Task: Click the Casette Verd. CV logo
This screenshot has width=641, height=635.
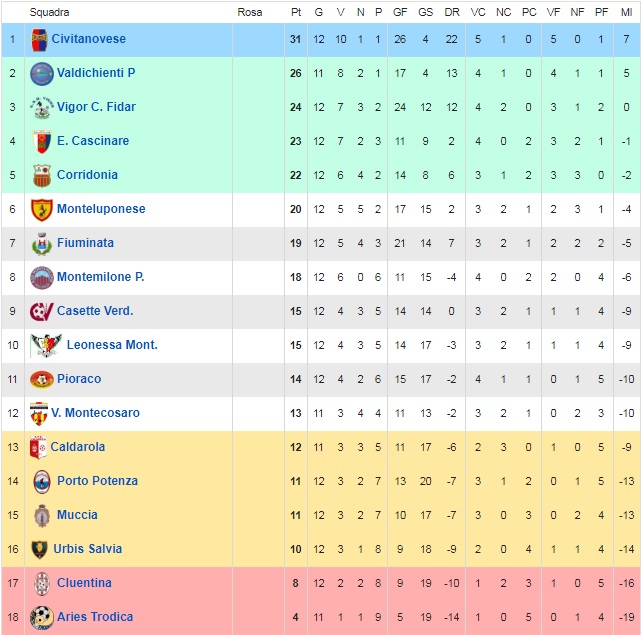Action: click(42, 312)
